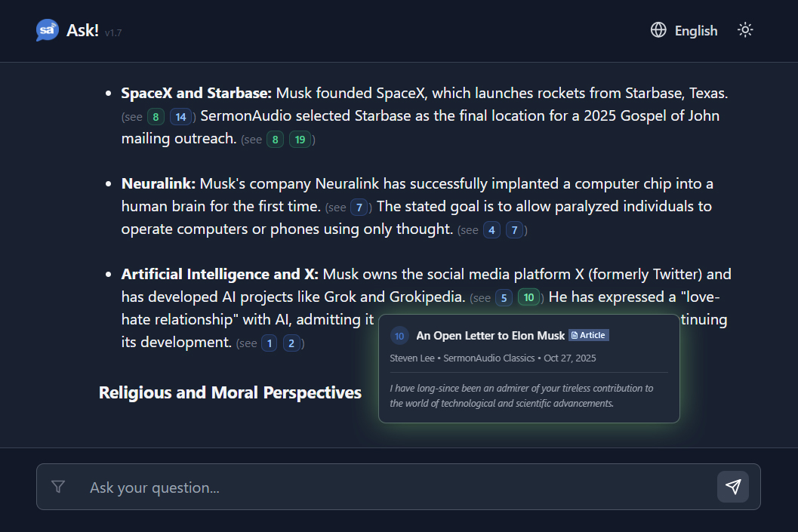The width and height of the screenshot is (798, 532).
Task: Toggle light theme with the sun icon
Action: tap(745, 30)
